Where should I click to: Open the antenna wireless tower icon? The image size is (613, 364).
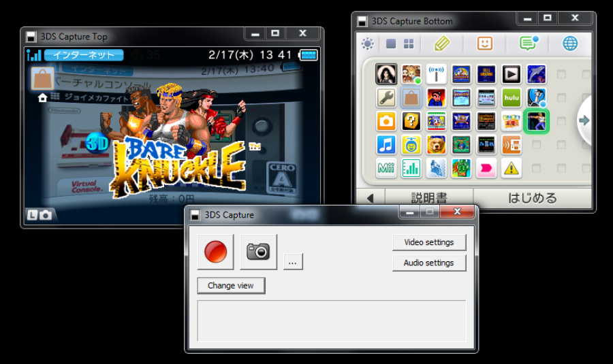[437, 73]
